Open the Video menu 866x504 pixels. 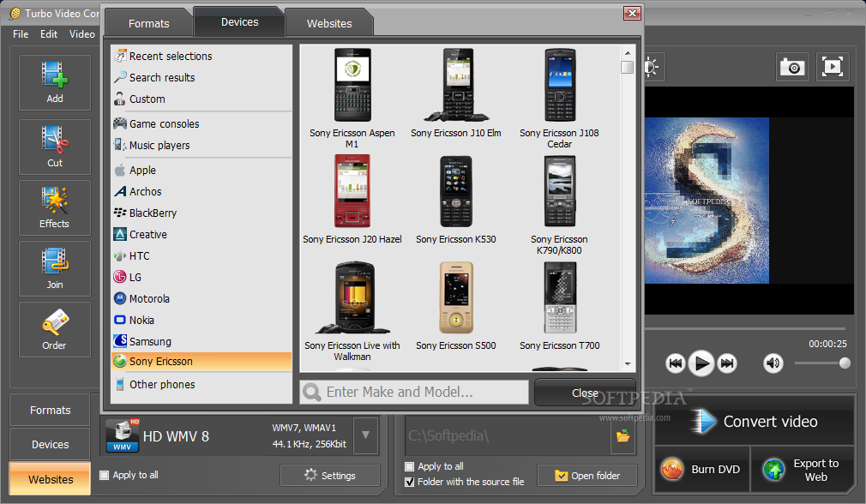81,34
